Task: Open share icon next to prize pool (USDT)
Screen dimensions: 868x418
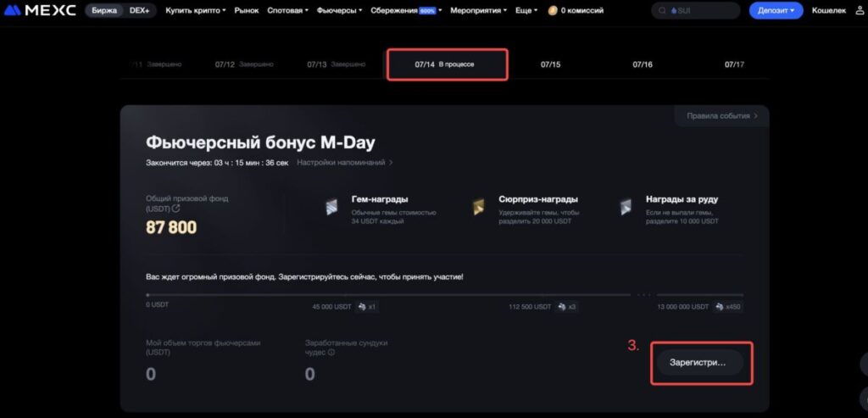Action: tap(176, 209)
